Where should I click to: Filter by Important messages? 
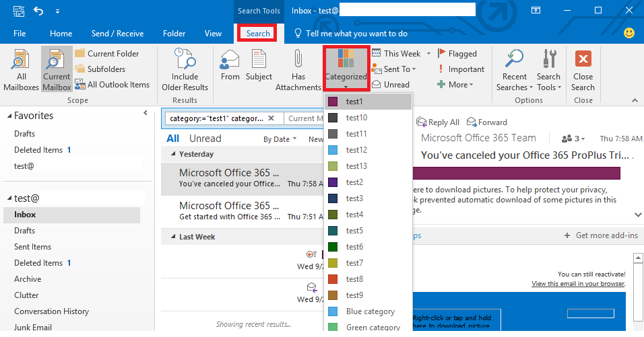coord(461,69)
